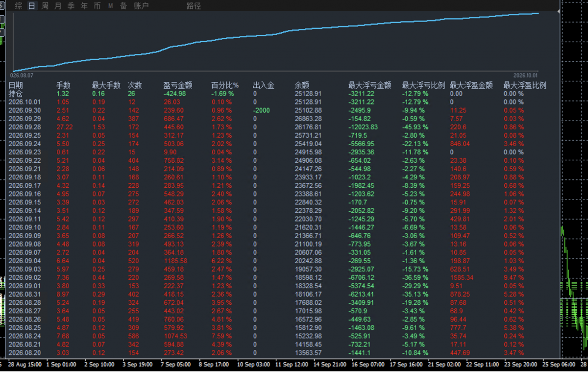
Task: Switch to the 综 summary tab
Action: [x=19, y=6]
